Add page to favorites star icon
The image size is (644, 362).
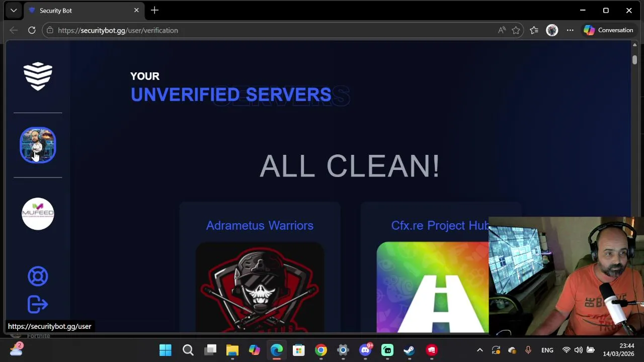click(x=516, y=30)
